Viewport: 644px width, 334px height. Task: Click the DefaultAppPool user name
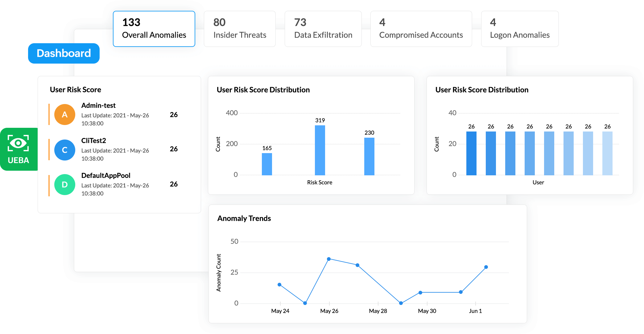tap(106, 175)
